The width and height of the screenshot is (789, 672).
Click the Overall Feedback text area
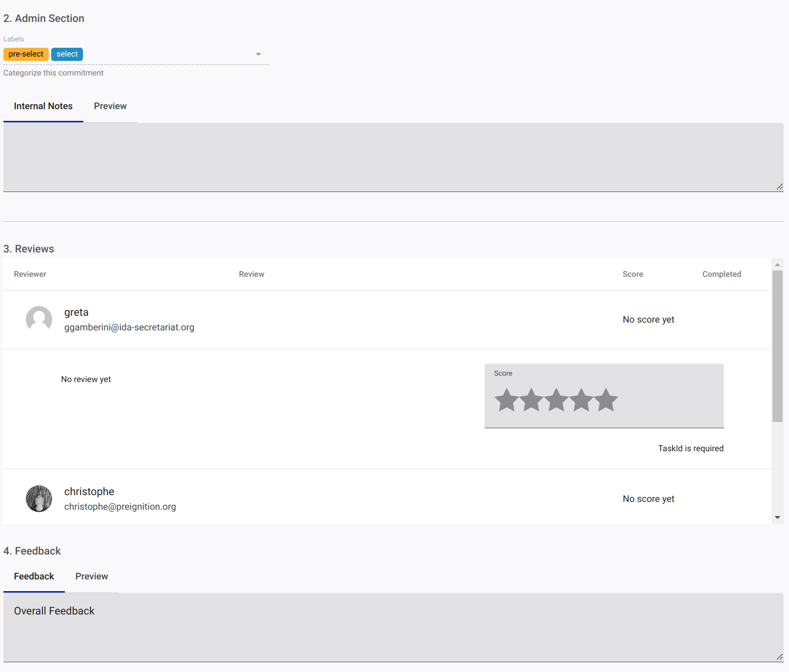pyautogui.click(x=394, y=627)
